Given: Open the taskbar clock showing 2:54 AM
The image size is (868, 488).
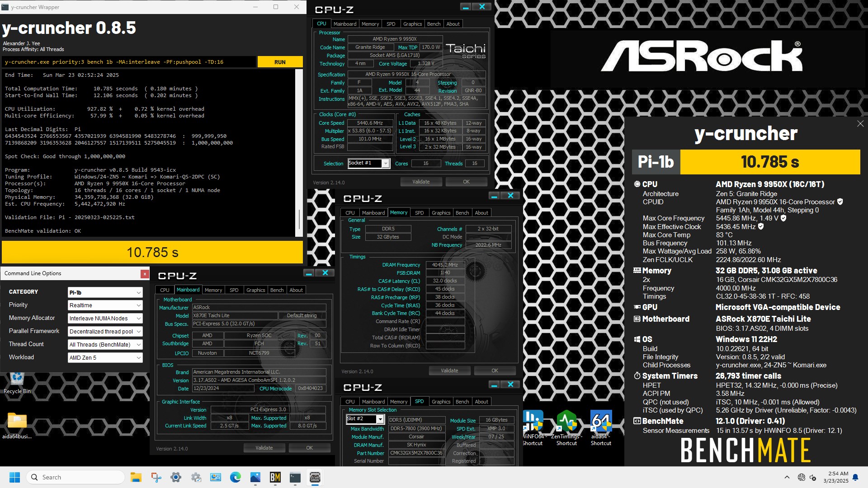Looking at the screenshot, I should click(x=835, y=477).
